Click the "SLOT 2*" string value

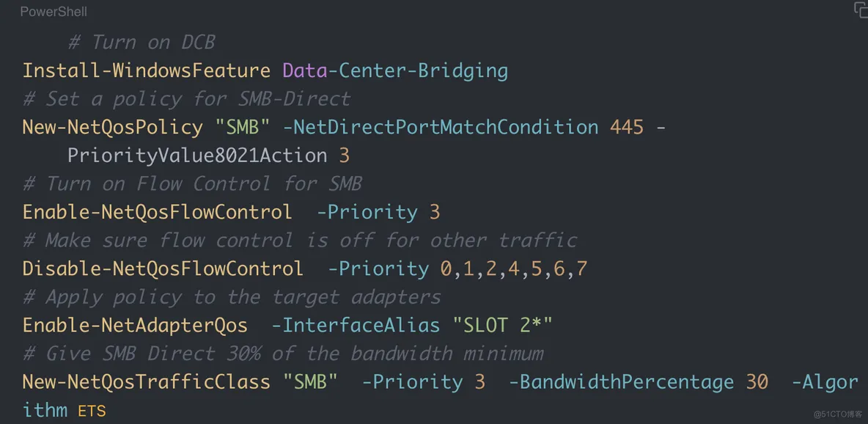503,325
